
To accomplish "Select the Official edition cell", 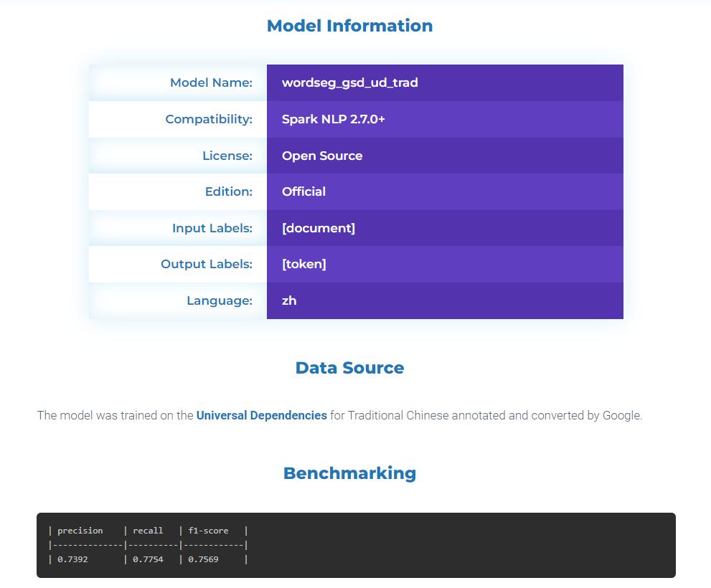I will tap(302, 191).
